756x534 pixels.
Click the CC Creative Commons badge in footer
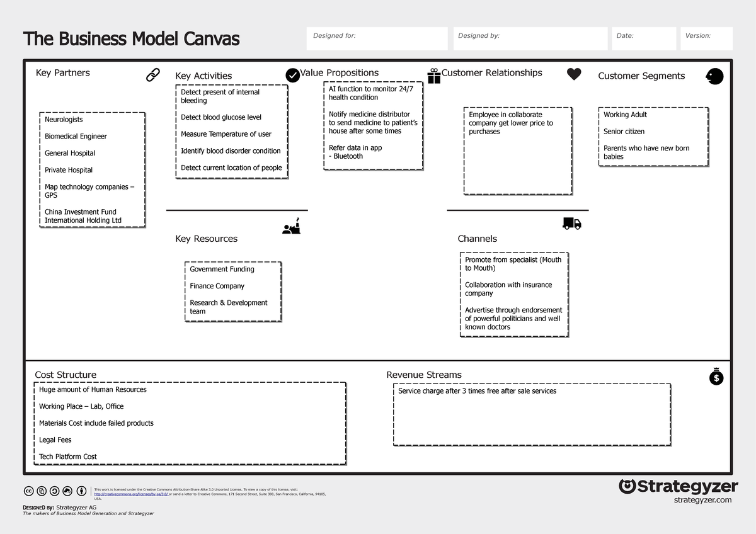(28, 491)
